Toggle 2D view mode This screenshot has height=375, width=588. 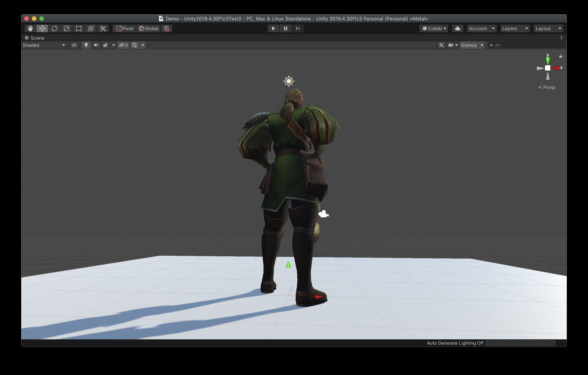74,45
